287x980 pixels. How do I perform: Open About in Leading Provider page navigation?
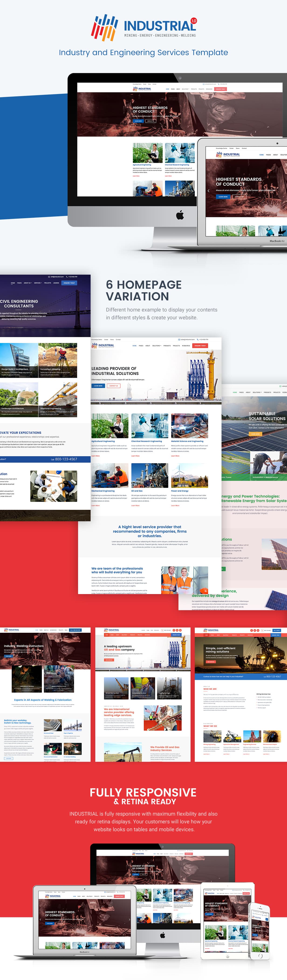point(148,346)
